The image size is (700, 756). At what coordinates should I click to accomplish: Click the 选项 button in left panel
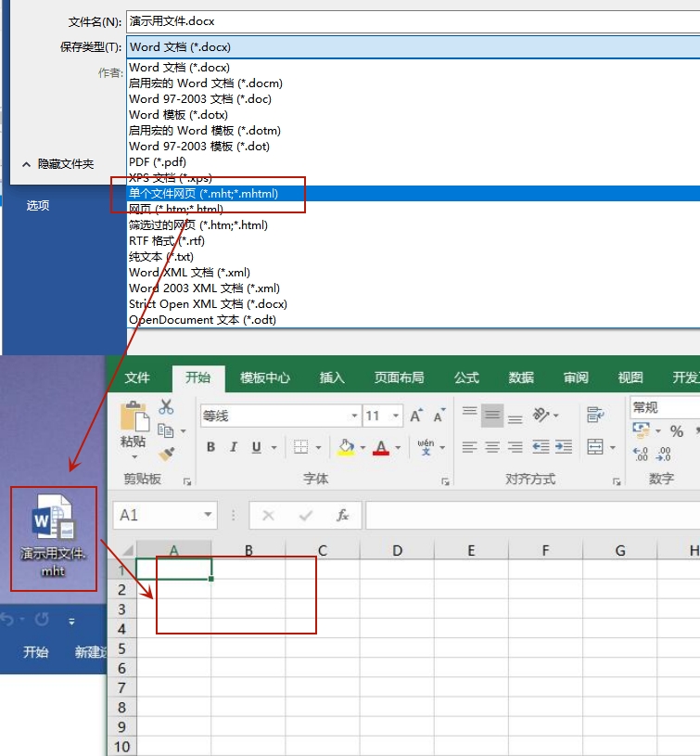click(x=38, y=206)
